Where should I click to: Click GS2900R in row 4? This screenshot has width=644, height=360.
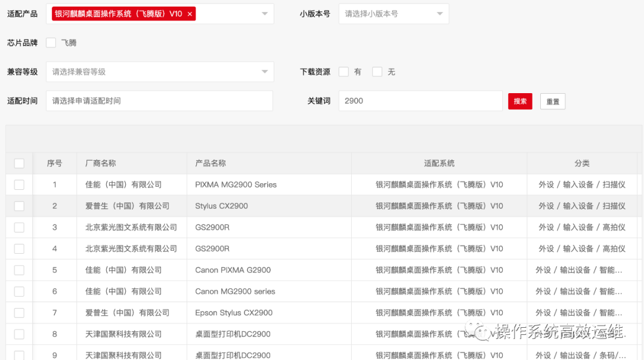[212, 249]
